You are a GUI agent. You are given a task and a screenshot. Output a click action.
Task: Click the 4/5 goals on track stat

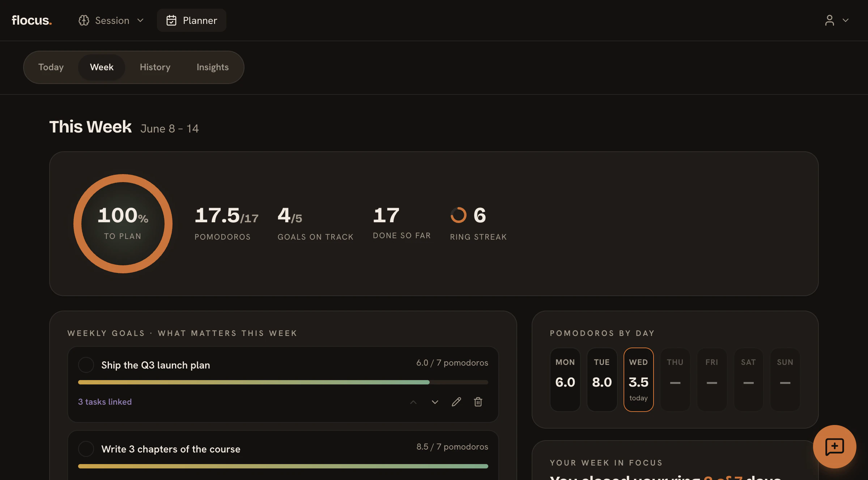[315, 223]
